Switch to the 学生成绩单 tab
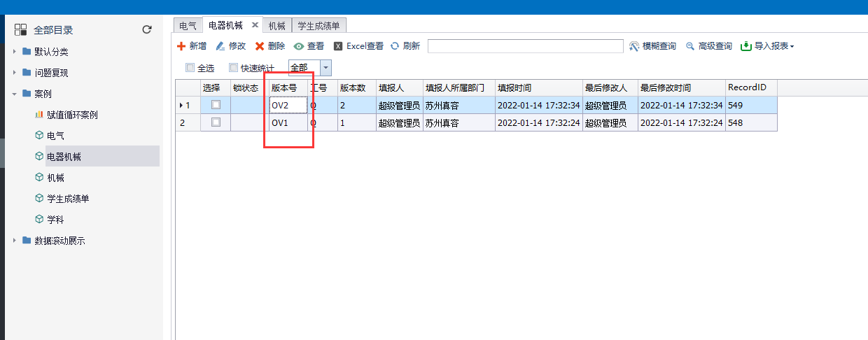The width and height of the screenshot is (868, 340). [x=318, y=26]
